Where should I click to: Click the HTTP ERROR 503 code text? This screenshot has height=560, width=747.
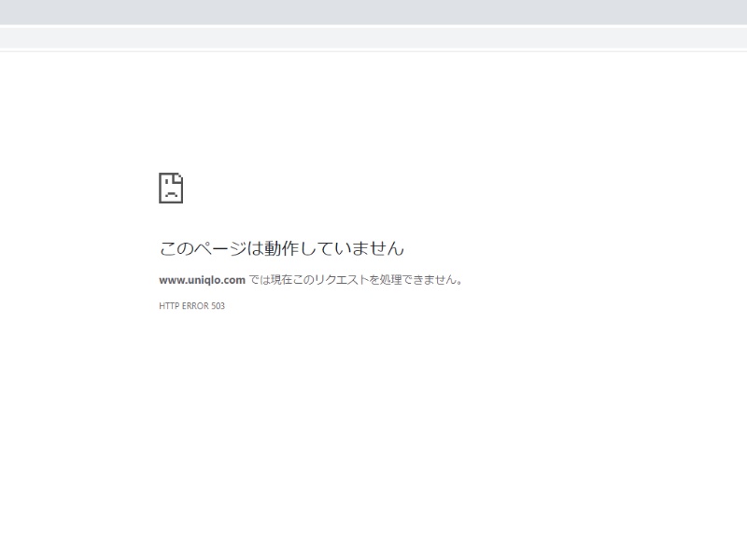(191, 306)
